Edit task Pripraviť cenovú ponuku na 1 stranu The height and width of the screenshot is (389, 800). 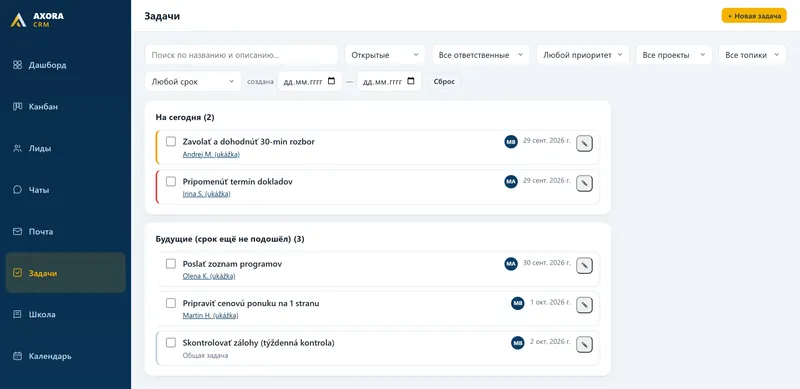click(584, 305)
